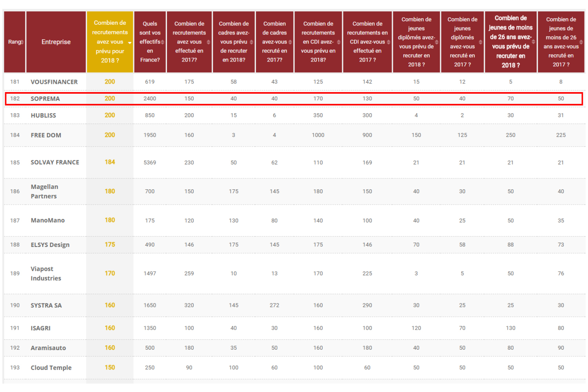
Task: Click Viapost Industries 2018 recruitment value 170
Action: click(x=110, y=274)
